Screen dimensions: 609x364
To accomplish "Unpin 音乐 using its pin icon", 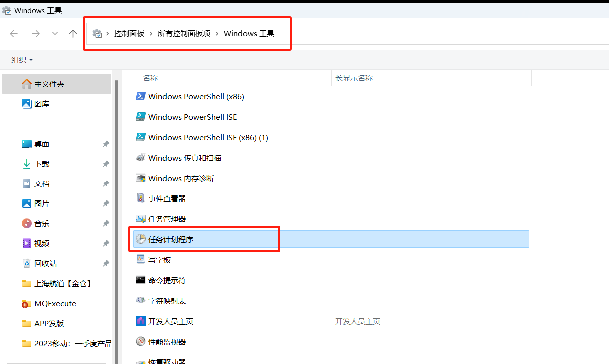I will [106, 223].
